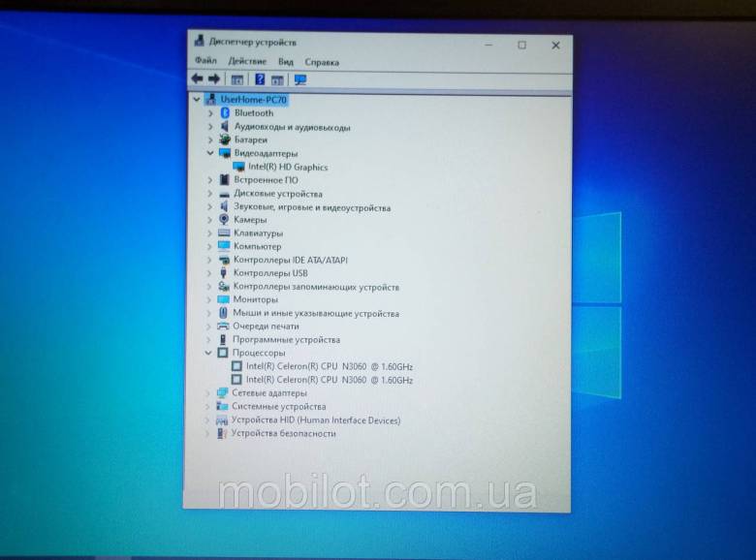
Task: Select the Очереди печати text label
Action: tap(266, 327)
